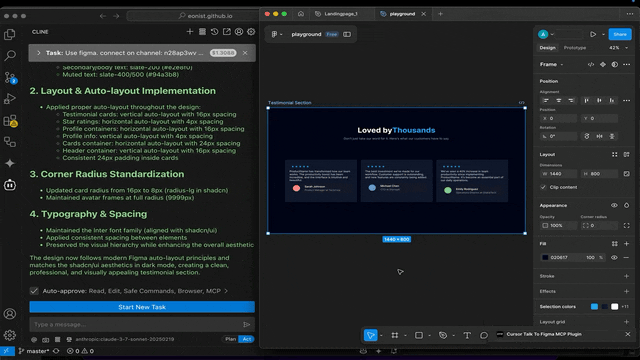Switch Cline to Plan mode
This screenshot has width=640, height=360.
click(x=230, y=339)
